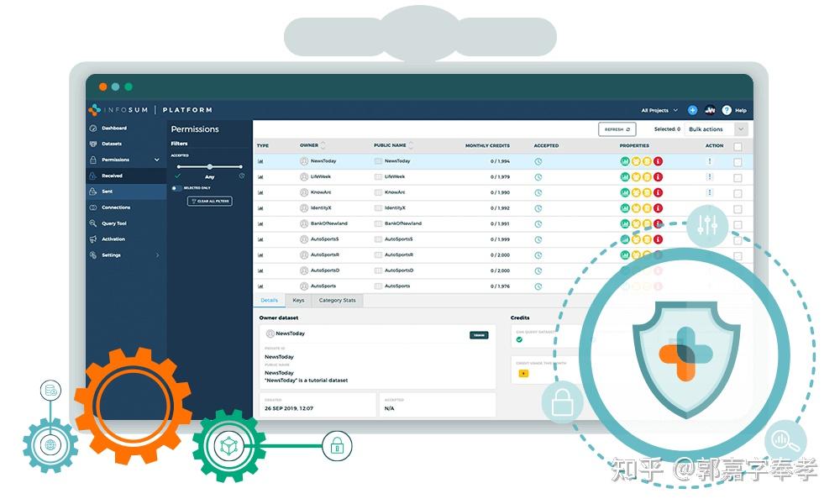
Task: Switch to the Category Stats tab
Action: tap(337, 301)
